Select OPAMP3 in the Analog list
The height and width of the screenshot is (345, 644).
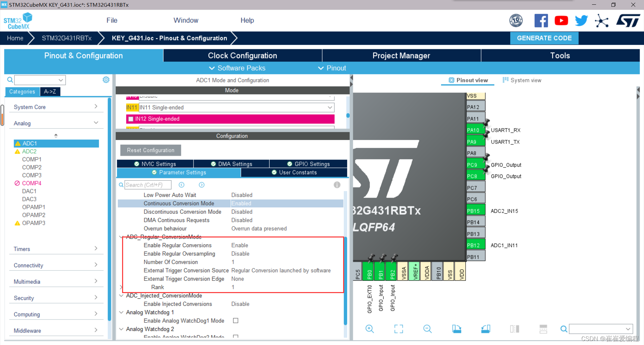(34, 223)
